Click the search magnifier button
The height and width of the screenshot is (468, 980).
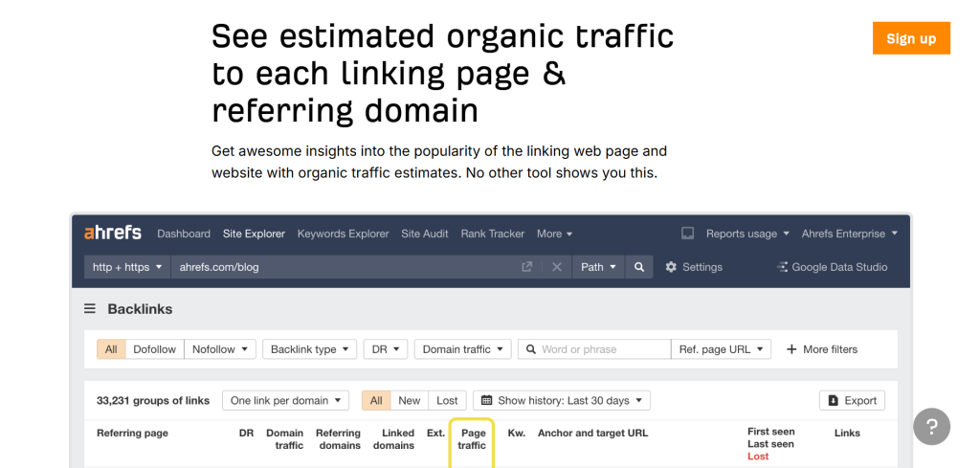(x=639, y=267)
